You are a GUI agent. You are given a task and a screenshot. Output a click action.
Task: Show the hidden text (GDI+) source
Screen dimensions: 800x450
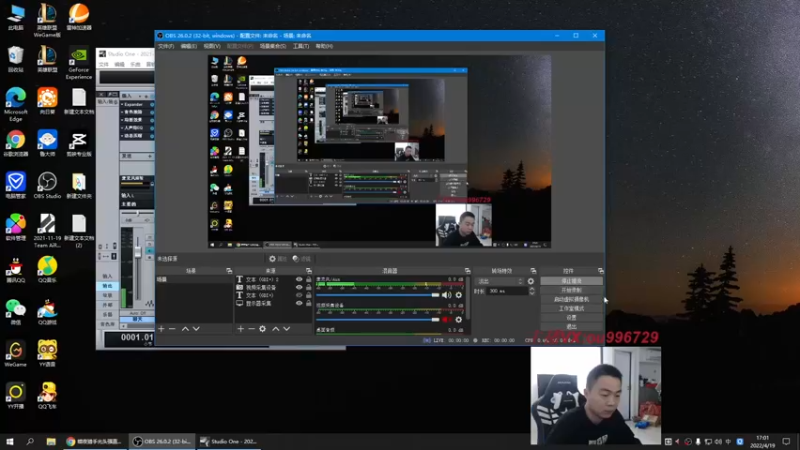pyautogui.click(x=299, y=295)
